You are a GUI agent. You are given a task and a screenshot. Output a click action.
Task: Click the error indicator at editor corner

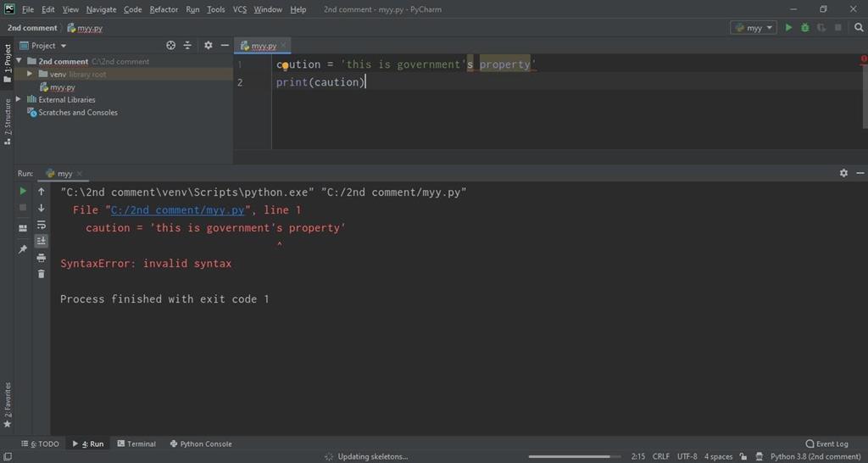coord(864,59)
